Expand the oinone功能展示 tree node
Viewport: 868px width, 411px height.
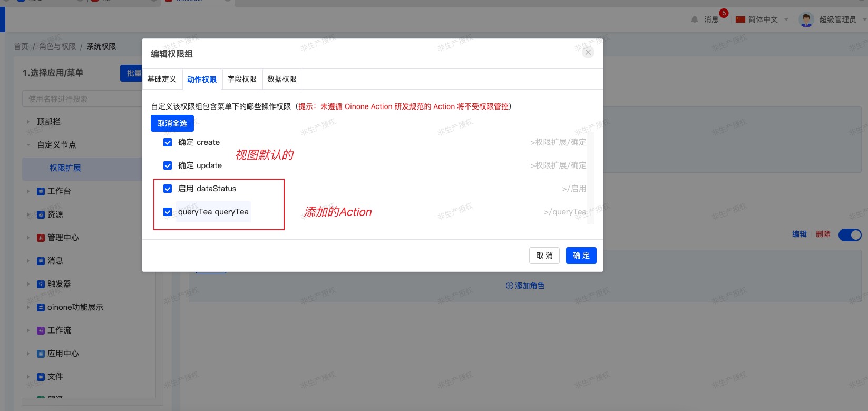click(x=28, y=307)
